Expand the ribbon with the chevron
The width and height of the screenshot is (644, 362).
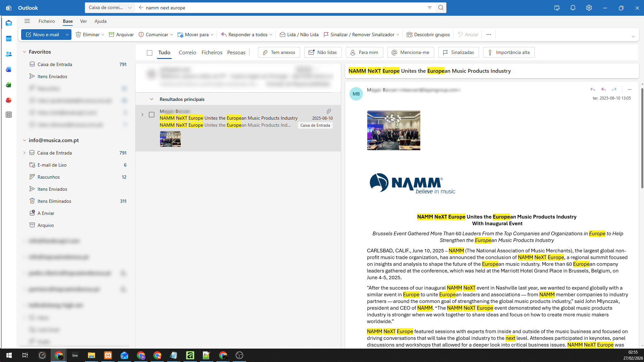click(x=633, y=37)
